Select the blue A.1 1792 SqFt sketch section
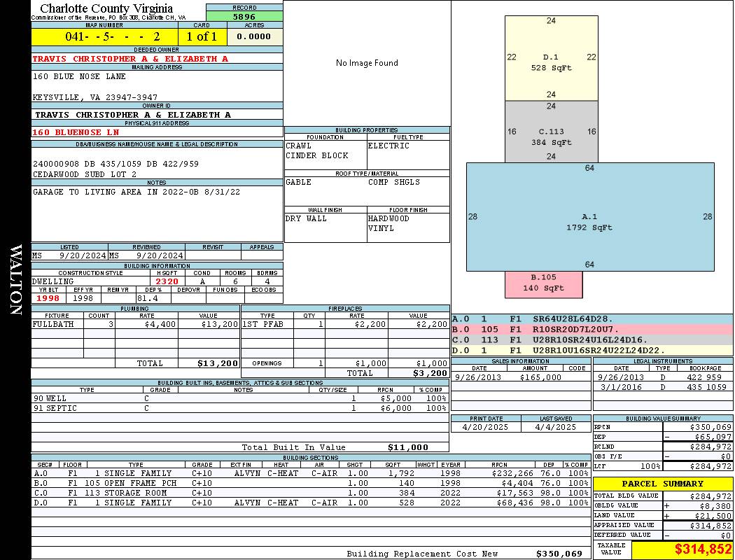The image size is (735, 560). (x=590, y=217)
